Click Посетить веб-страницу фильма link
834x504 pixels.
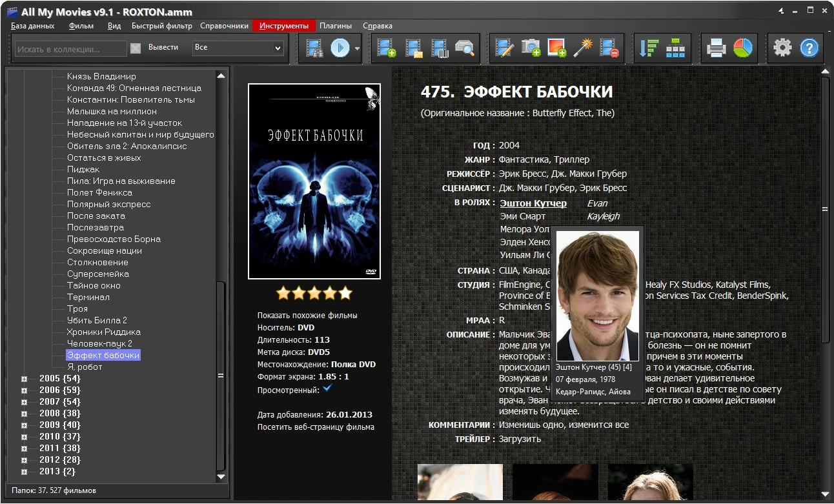pyautogui.click(x=316, y=427)
